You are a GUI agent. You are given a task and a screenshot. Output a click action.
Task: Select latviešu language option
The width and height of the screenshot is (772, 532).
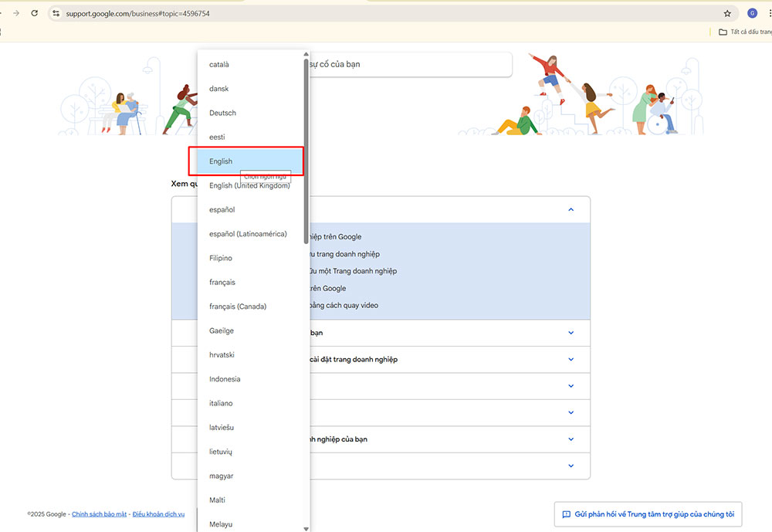click(251, 427)
